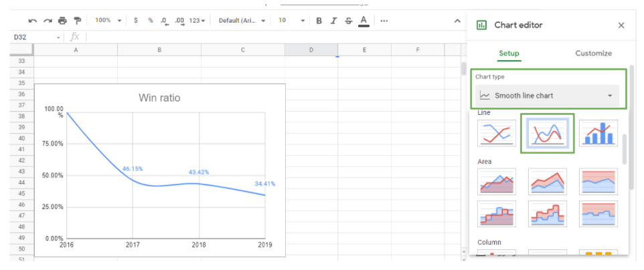The height and width of the screenshot is (270, 644).
Task: Decrease decimal places
Action: 165,21
